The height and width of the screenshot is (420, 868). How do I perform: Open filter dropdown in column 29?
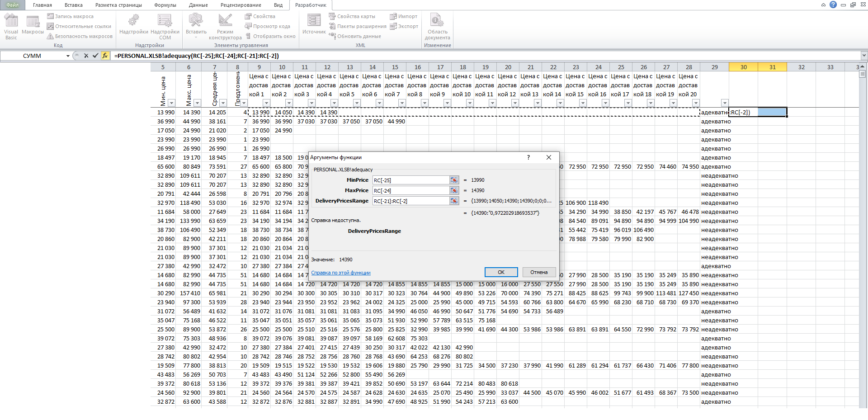click(725, 103)
